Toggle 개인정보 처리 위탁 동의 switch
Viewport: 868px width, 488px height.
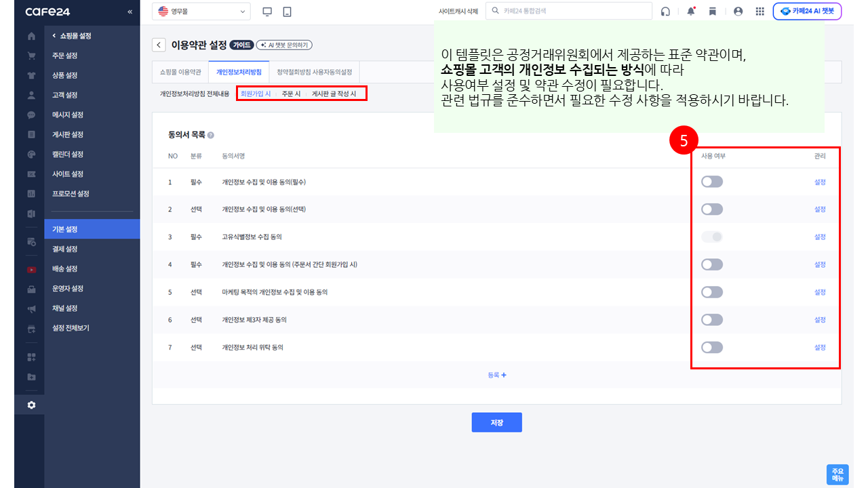pos(712,348)
